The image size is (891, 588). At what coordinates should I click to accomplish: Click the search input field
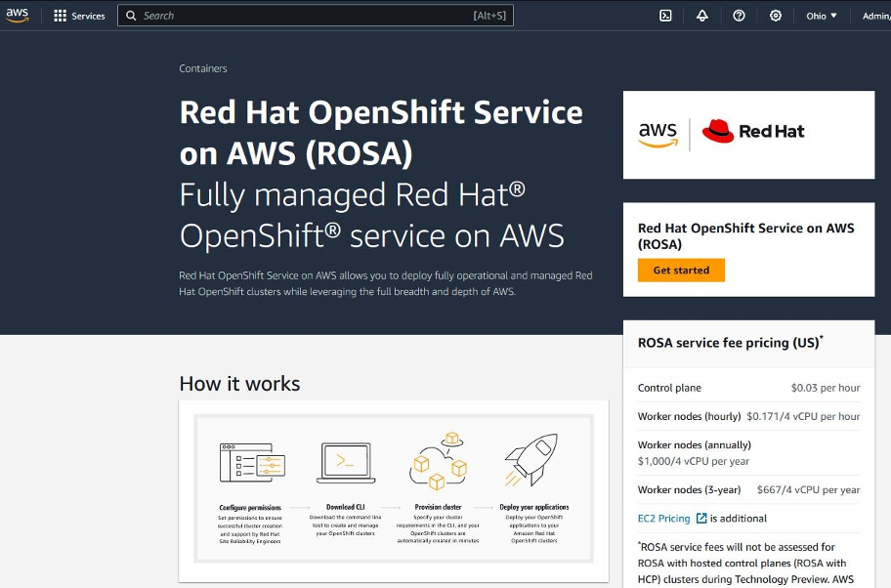pos(293,15)
